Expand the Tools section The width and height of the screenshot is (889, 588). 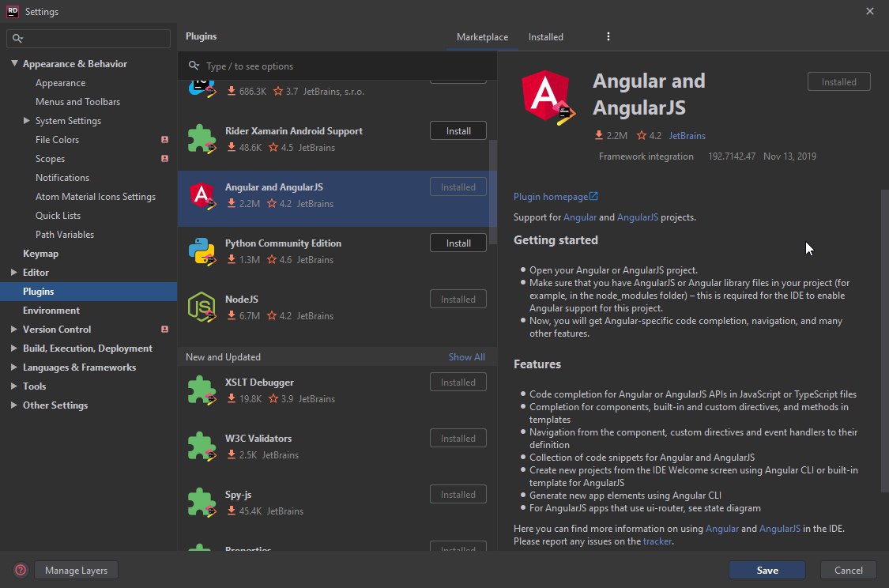[14, 386]
